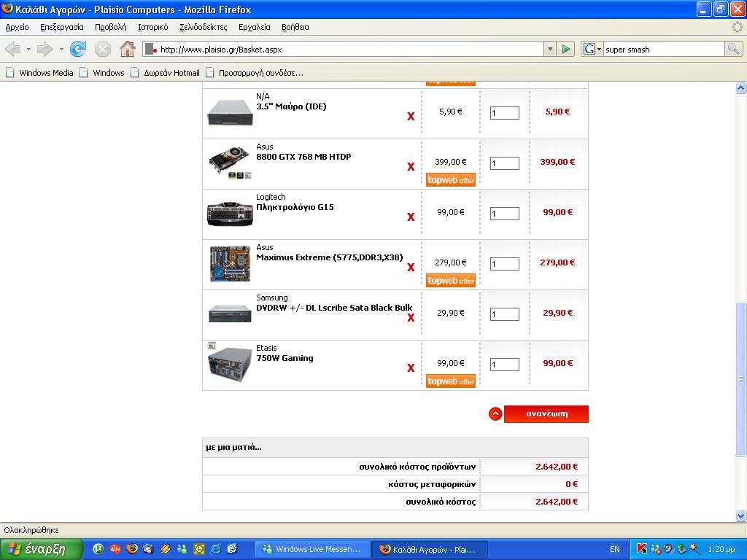
Task: Open the Forward button history dropdown
Action: [x=61, y=49]
